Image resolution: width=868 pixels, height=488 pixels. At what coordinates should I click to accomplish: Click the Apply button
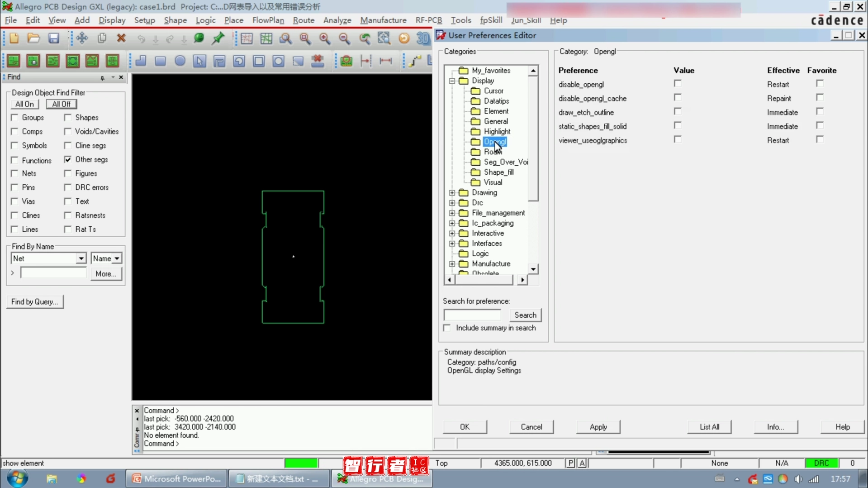[598, 427]
